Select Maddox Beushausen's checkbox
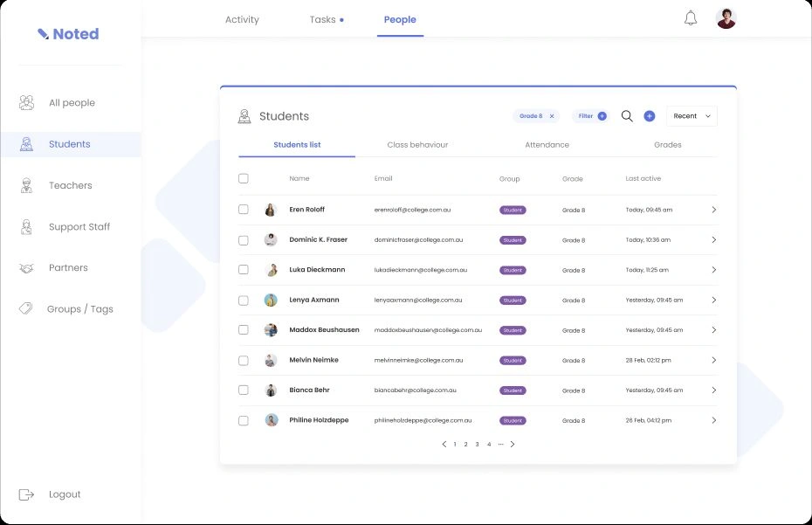812x525 pixels. (244, 329)
